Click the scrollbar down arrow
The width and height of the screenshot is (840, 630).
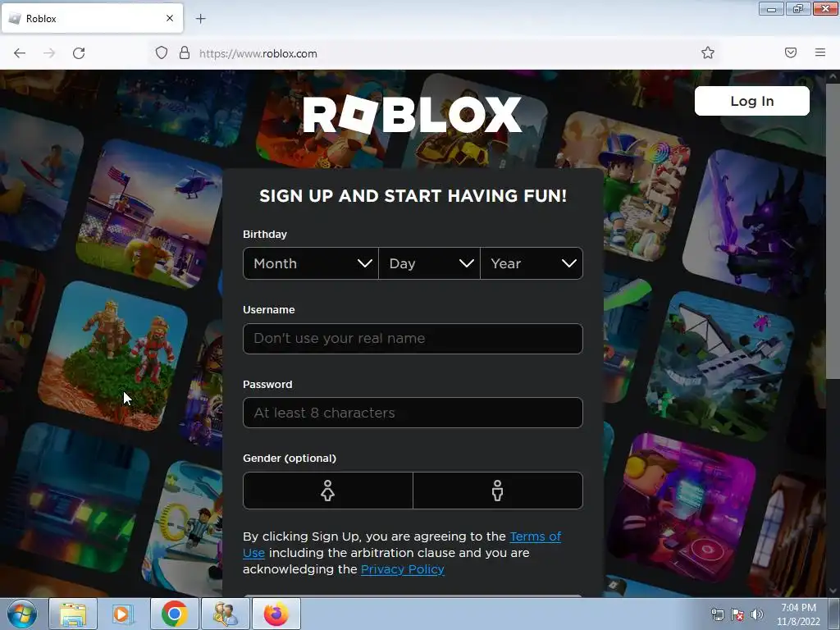coord(833,591)
